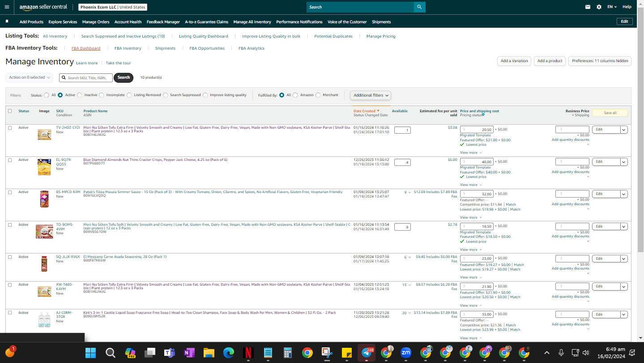Viewport: 644px width, 363px height.
Task: Click the microphone icon in system tray
Action: click(x=561, y=353)
